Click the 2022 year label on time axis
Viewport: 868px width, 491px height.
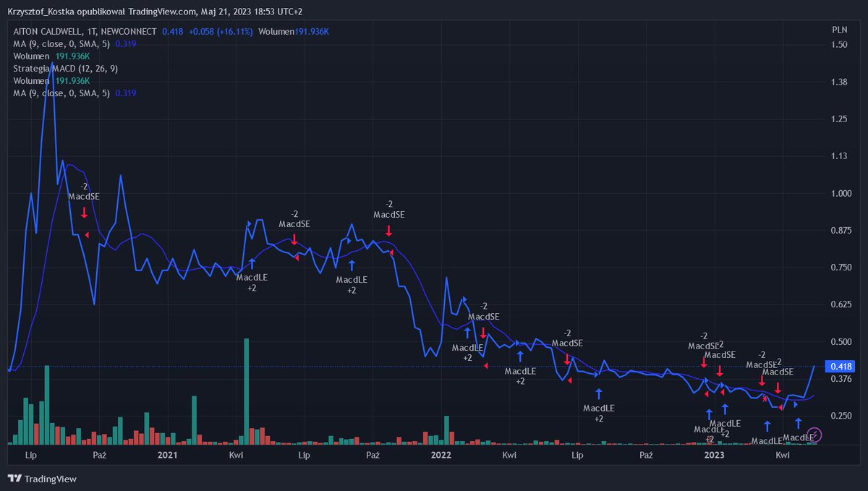(x=441, y=456)
